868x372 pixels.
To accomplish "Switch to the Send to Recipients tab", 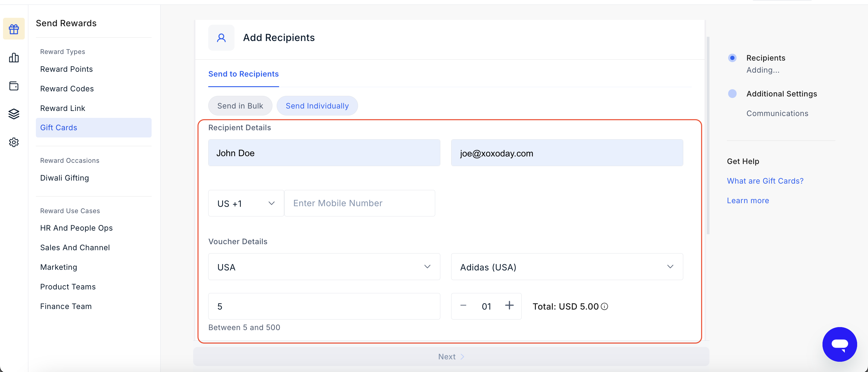I will point(243,74).
